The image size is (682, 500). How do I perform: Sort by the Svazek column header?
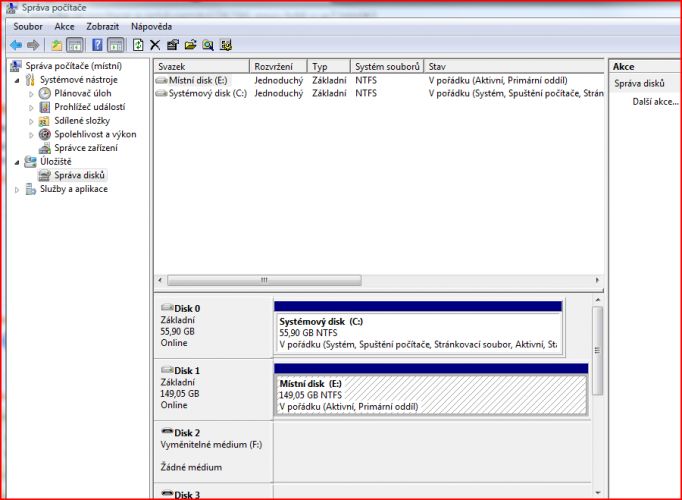(201, 67)
